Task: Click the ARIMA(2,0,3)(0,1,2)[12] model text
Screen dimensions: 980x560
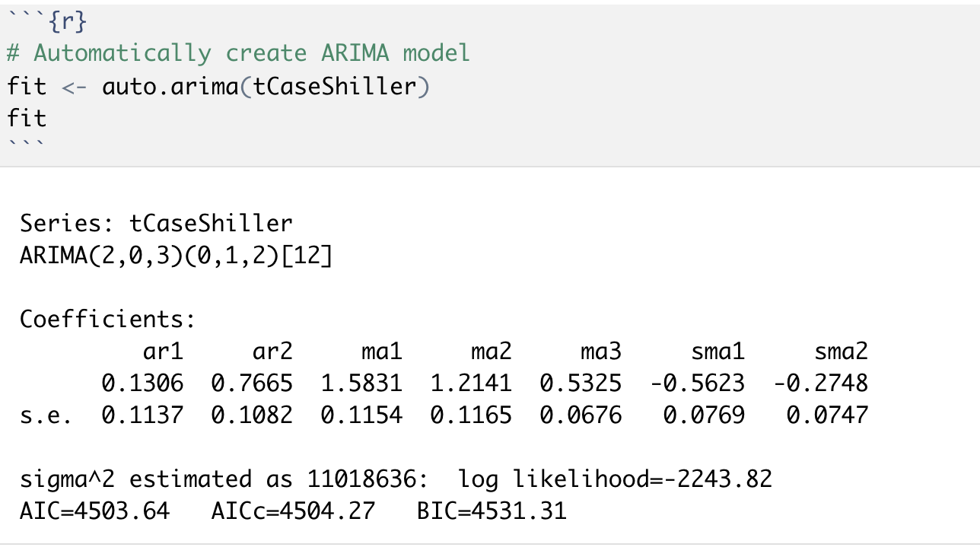Action: (x=176, y=256)
